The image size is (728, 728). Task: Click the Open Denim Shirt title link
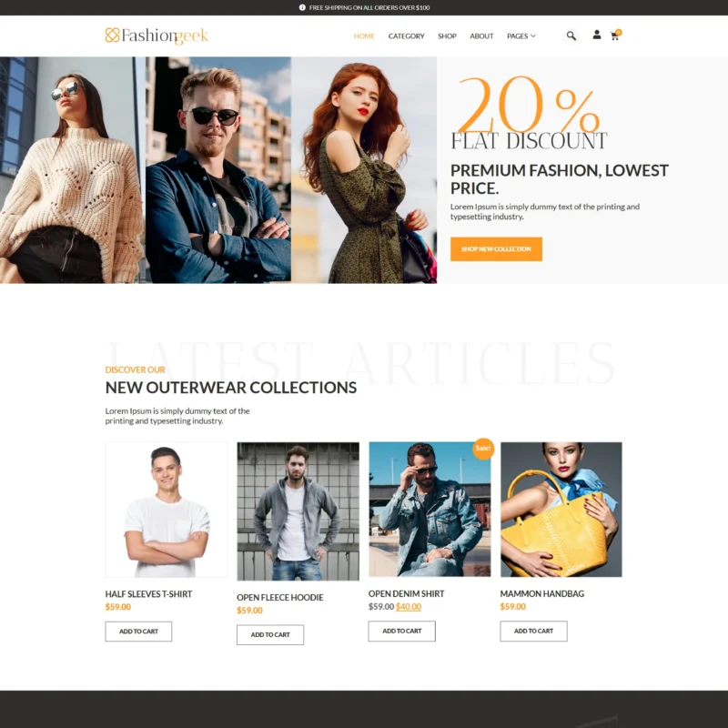(x=406, y=594)
